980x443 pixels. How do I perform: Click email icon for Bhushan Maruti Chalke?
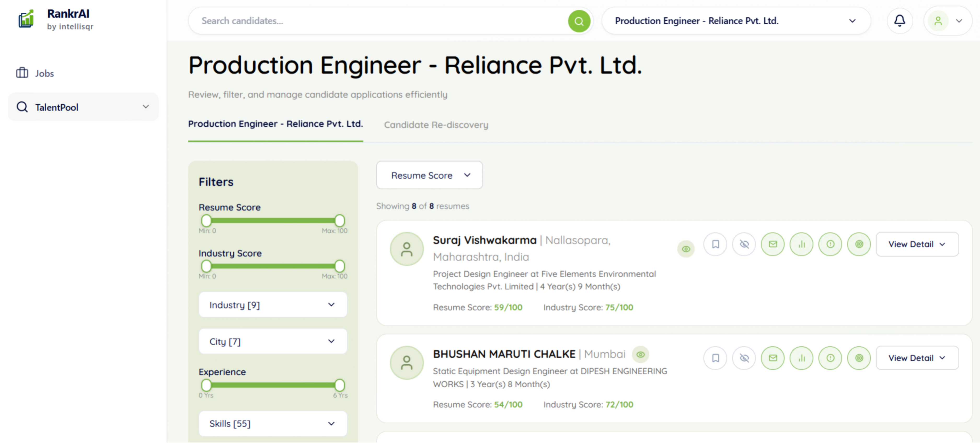(x=773, y=358)
